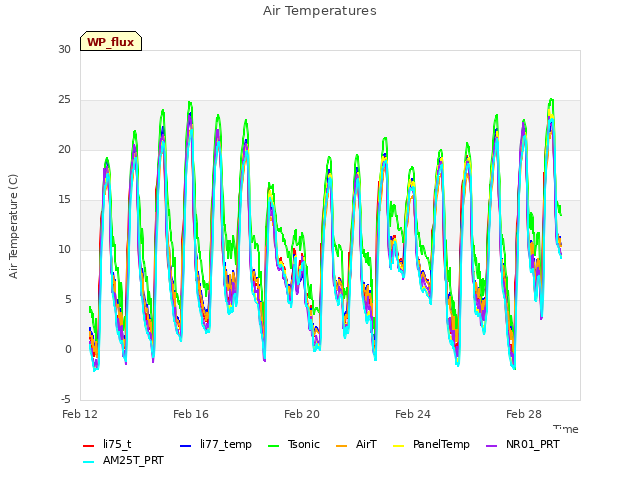Click the y-axis value 0

coord(68,350)
